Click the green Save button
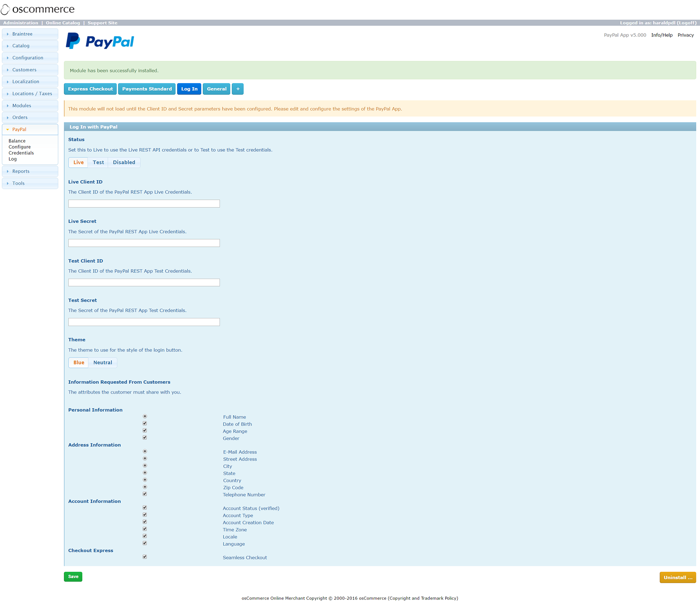This screenshot has width=700, height=606. coord(73,577)
